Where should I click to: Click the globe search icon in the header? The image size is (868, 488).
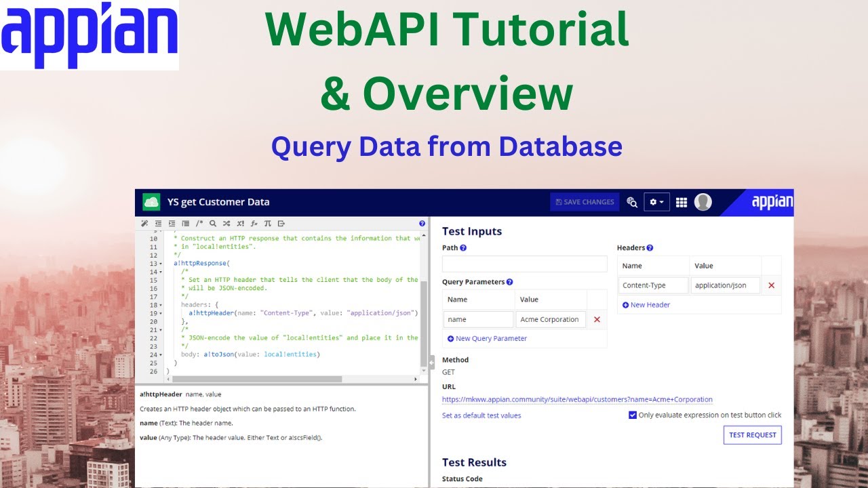[632, 202]
